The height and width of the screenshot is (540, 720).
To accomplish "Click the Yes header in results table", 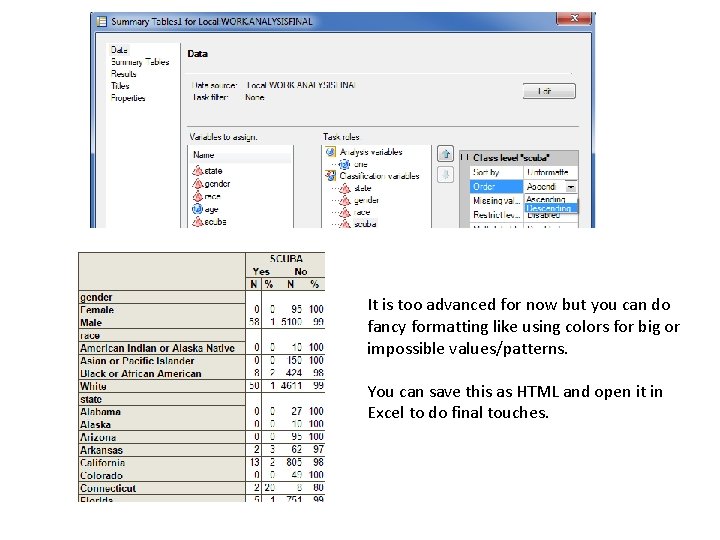I will coord(261,271).
